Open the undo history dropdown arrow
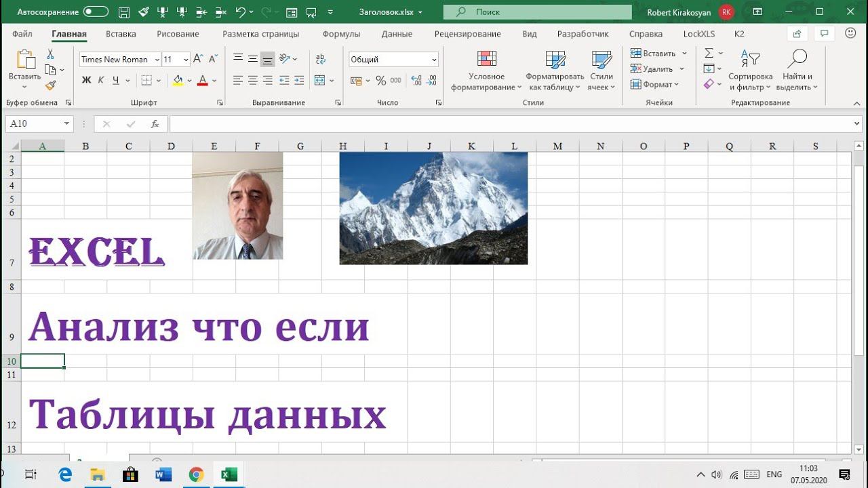The width and height of the screenshot is (868, 488). (x=252, y=12)
